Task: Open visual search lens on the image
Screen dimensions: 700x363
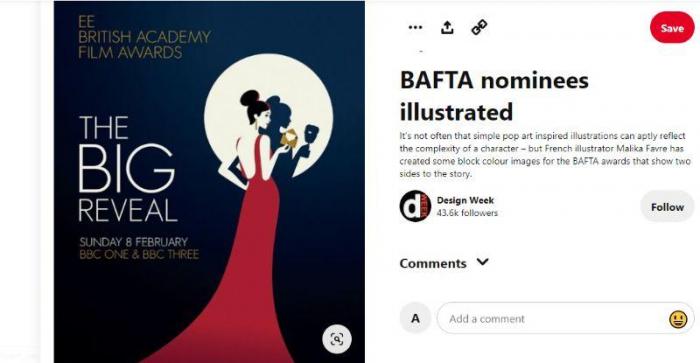Action: [x=337, y=339]
